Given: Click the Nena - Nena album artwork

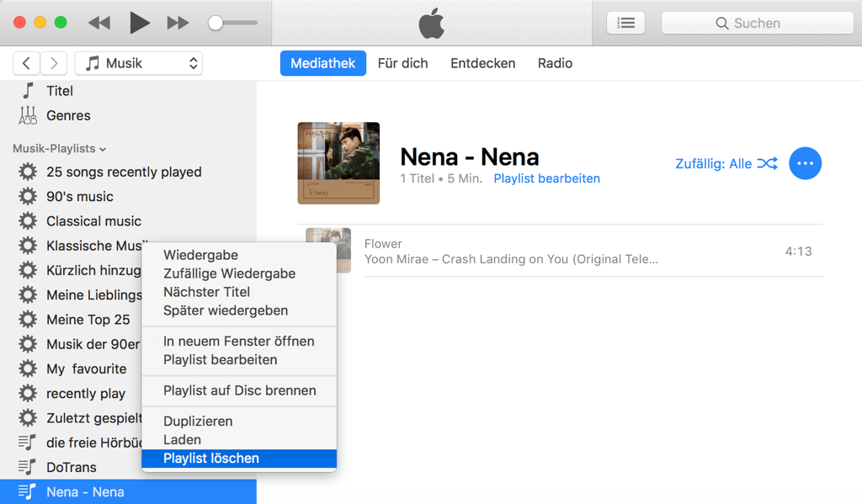Looking at the screenshot, I should click(338, 163).
